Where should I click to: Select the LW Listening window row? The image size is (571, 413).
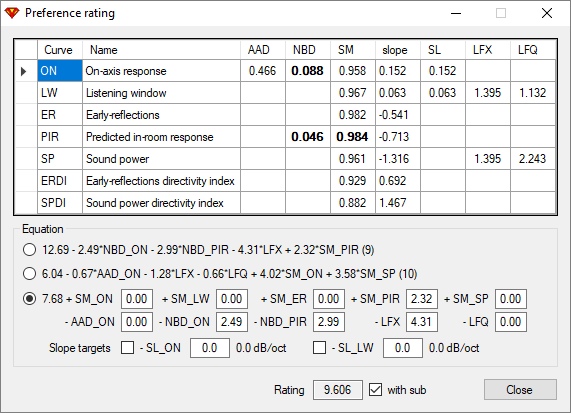tap(296, 93)
